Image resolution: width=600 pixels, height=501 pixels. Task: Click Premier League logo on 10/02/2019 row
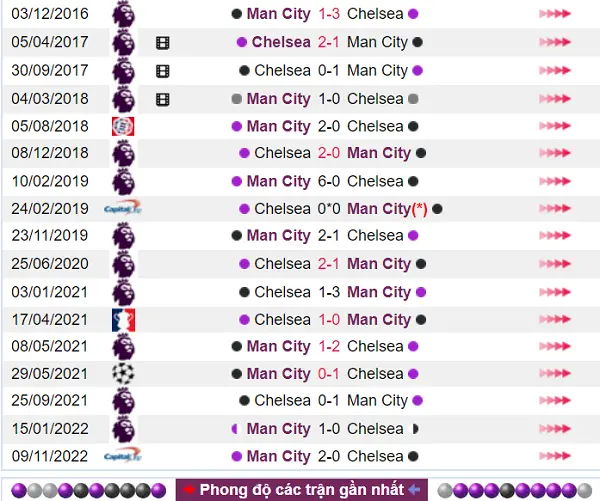pyautogui.click(x=123, y=181)
